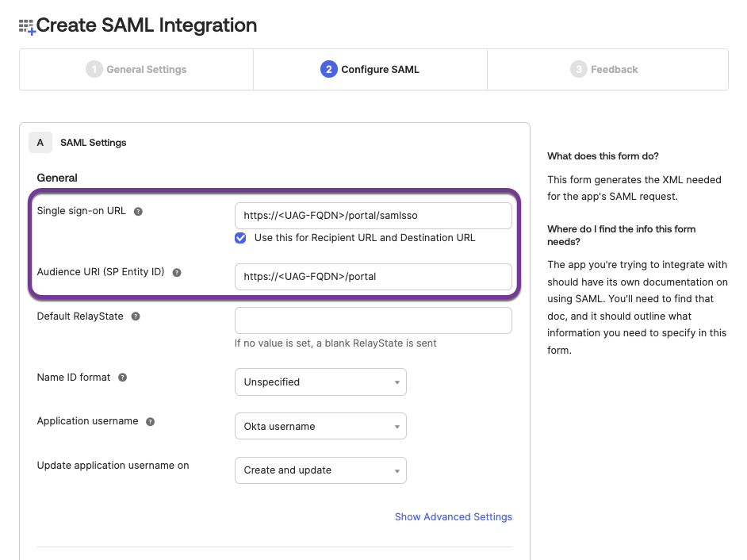Click help icon beside Name ID format
Screen dimensions: 747x560
coord(122,378)
